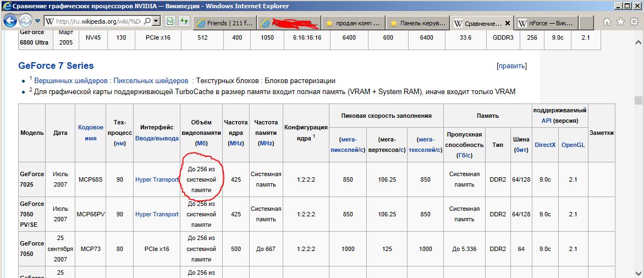Open the Вершинных шейдеров link
The width and height of the screenshot is (644, 278).
click(72, 80)
